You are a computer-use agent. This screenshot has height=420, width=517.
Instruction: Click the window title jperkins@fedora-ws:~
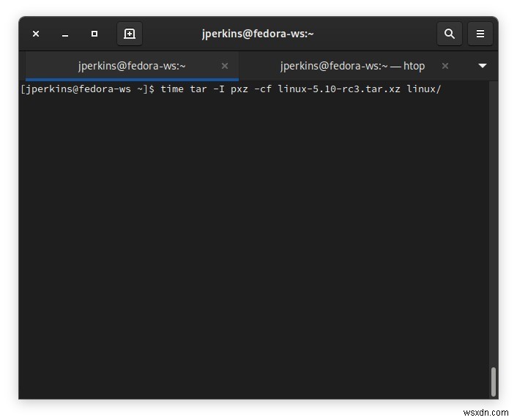[258, 34]
